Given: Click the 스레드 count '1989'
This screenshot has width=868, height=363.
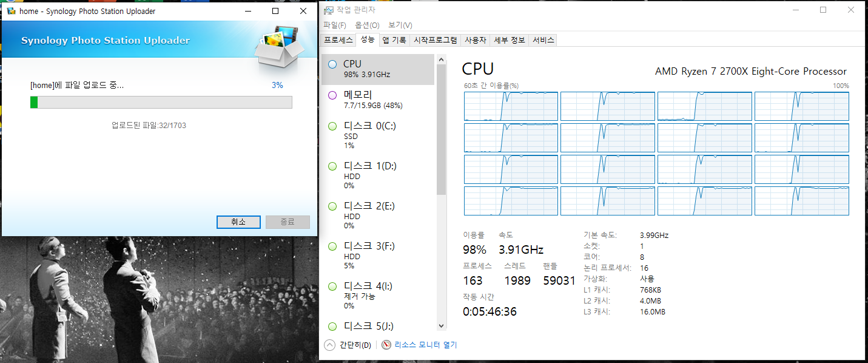Looking at the screenshot, I should click(517, 280).
